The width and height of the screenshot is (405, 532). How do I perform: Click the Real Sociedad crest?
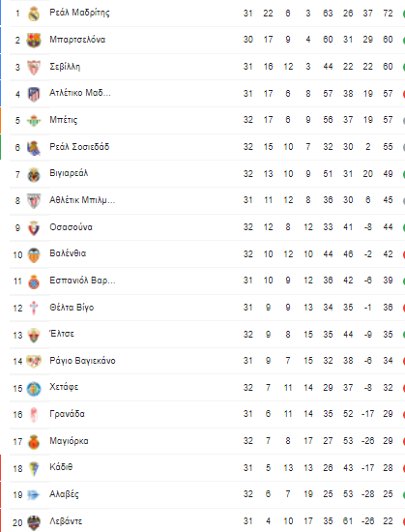34,148
